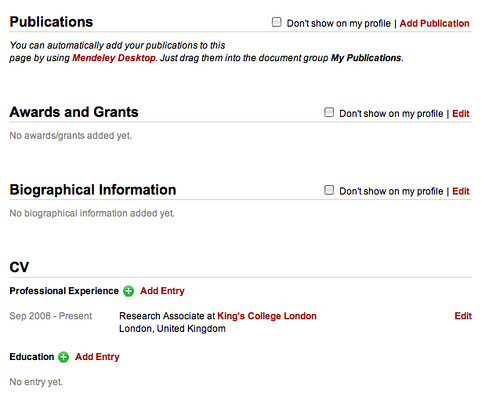The height and width of the screenshot is (415, 500).
Task: Select the 'My Publications' bold text
Action: (x=366, y=58)
